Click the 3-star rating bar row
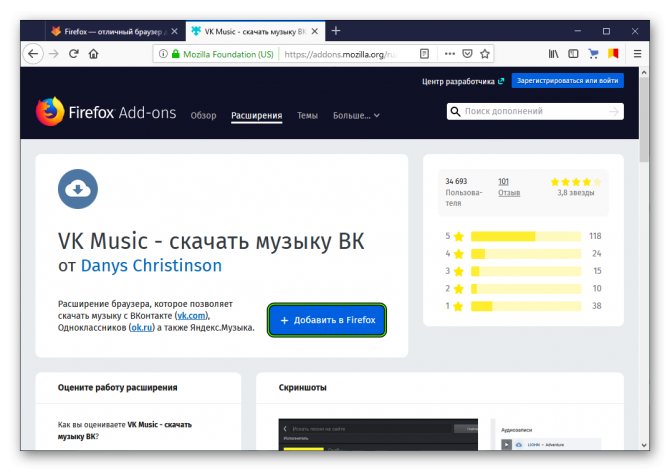The height and width of the screenshot is (471, 670). (x=523, y=271)
